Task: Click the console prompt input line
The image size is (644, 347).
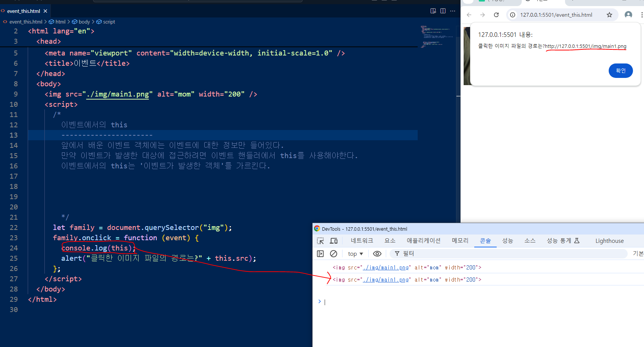Action: point(482,302)
